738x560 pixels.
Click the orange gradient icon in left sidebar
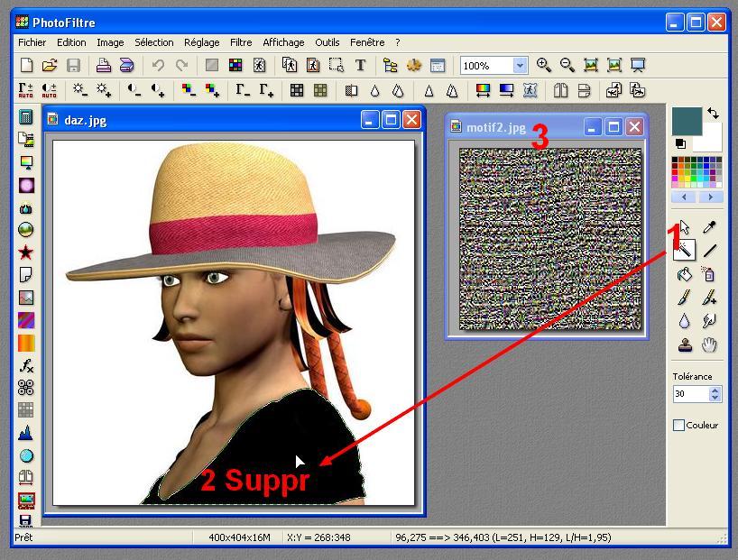coord(26,343)
